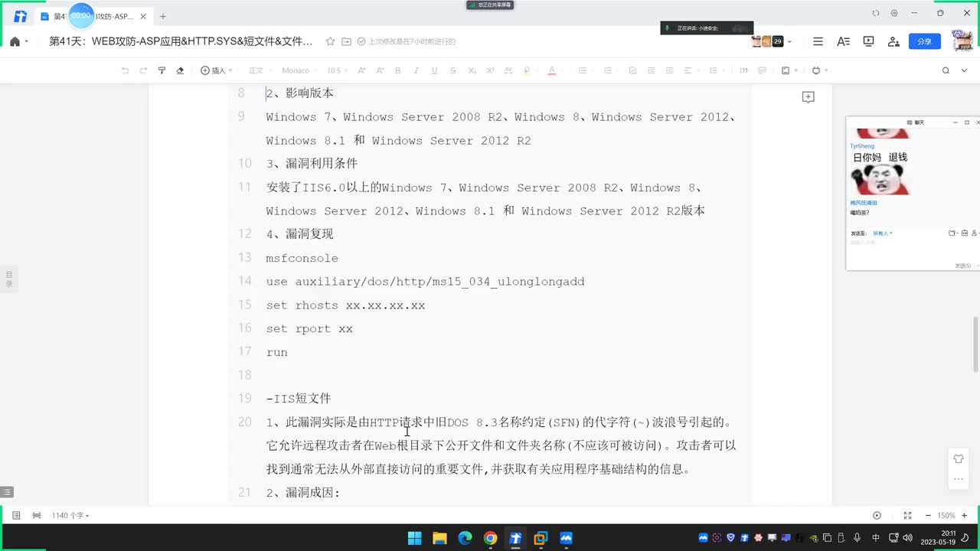Click the refresh icon near last-modified text

pyautogui.click(x=362, y=41)
